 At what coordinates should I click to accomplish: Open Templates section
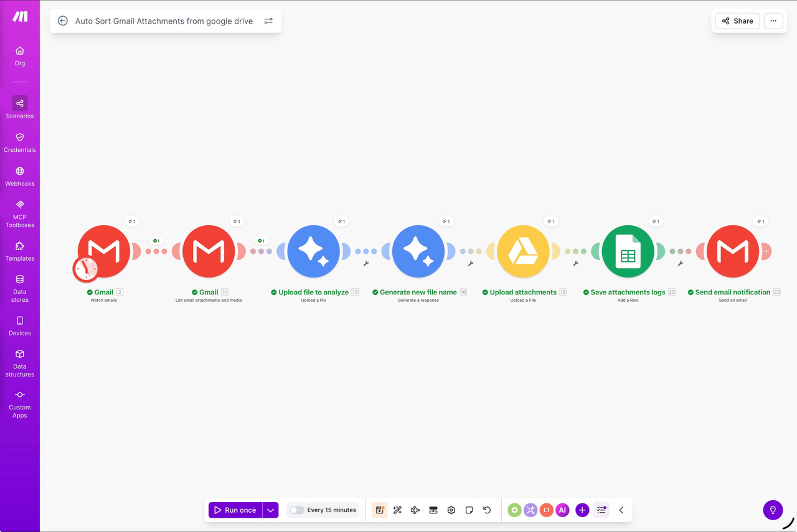20,251
